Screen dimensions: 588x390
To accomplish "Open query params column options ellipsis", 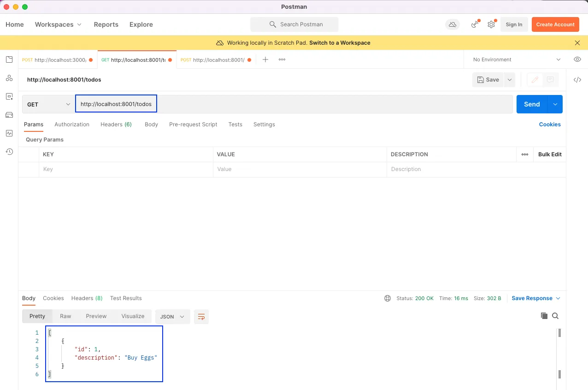I will (x=525, y=154).
